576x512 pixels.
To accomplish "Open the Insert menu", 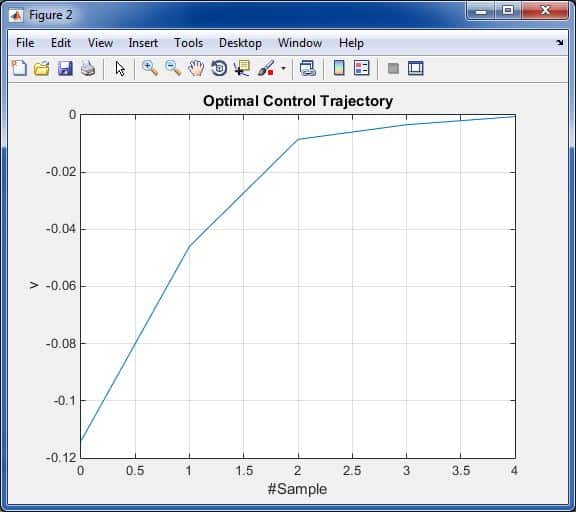I will (143, 43).
